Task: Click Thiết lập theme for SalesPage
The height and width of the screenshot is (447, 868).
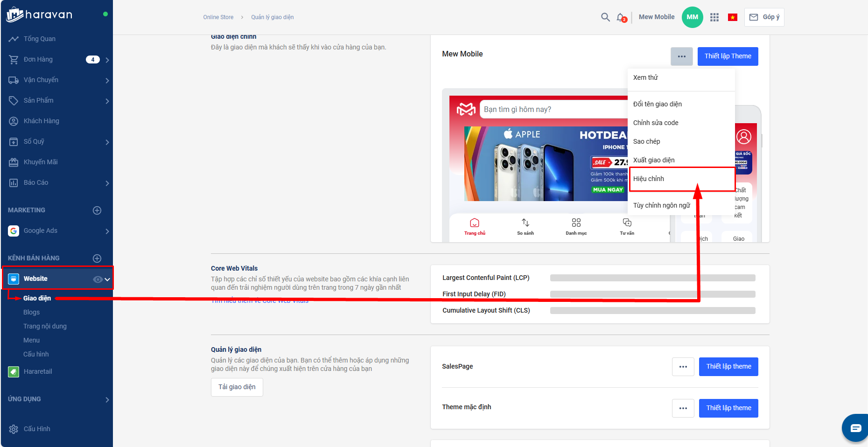Action: coord(728,367)
